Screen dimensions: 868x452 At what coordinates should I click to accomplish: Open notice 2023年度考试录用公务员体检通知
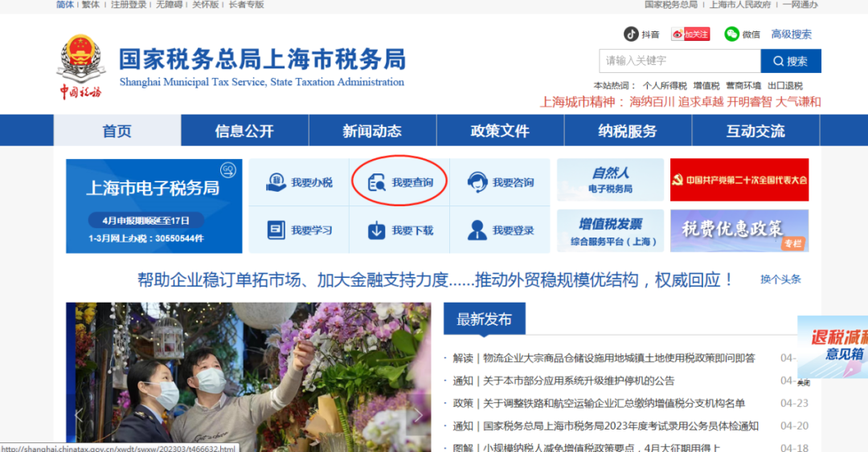[x=606, y=426]
